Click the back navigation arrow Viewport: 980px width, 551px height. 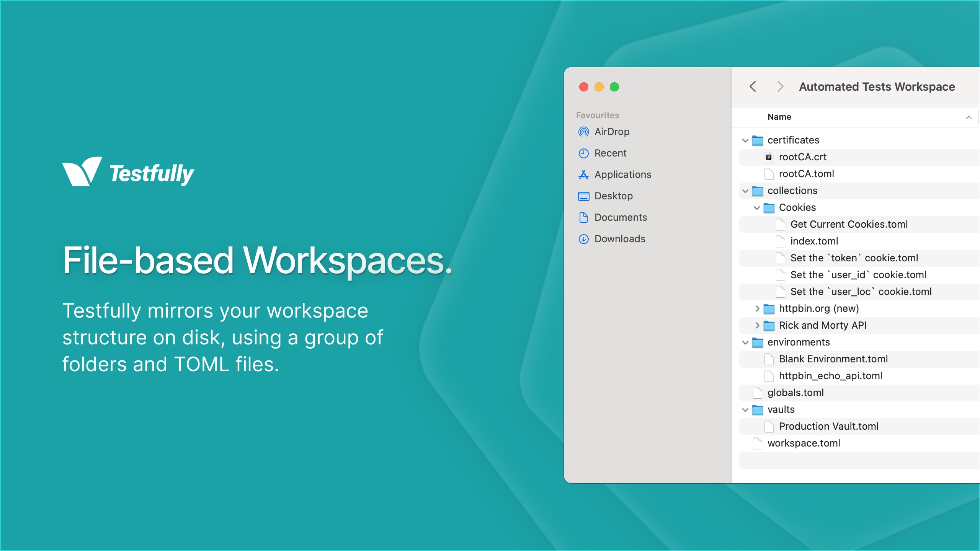pos(753,87)
